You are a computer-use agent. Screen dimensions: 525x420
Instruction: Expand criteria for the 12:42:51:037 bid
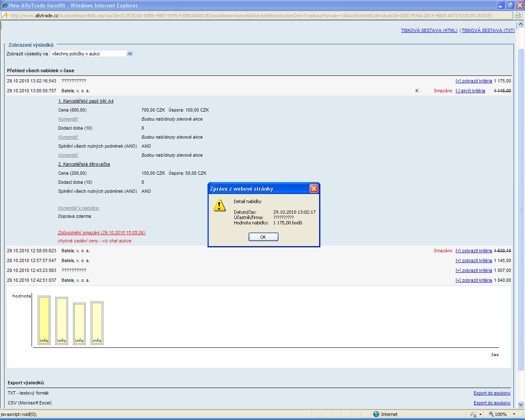474,281
